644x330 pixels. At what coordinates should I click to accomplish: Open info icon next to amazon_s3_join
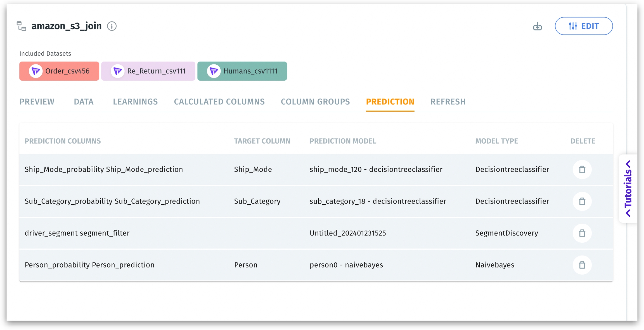[x=112, y=26]
